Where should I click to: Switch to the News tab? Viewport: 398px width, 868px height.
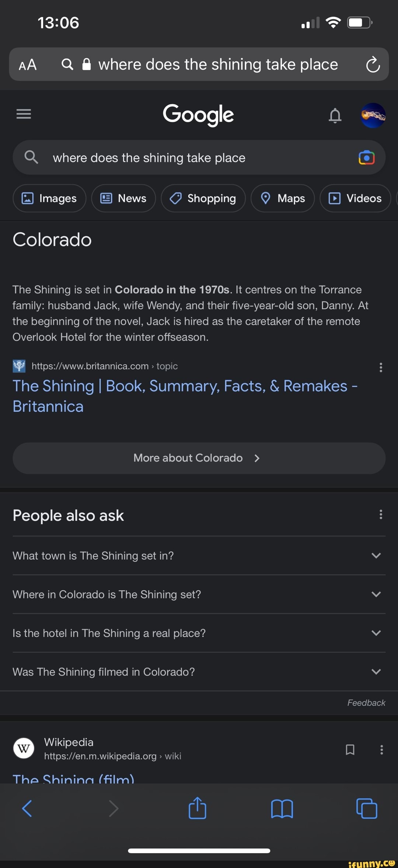pos(123,198)
